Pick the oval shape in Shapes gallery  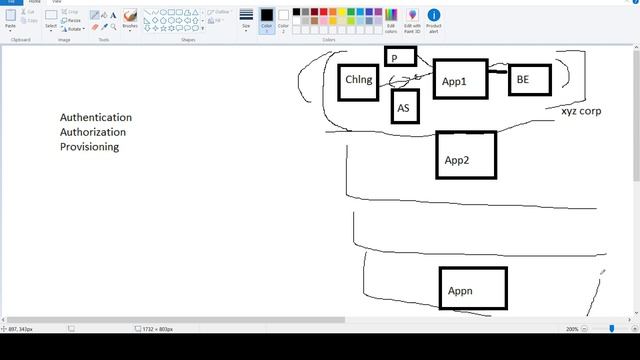click(x=163, y=12)
